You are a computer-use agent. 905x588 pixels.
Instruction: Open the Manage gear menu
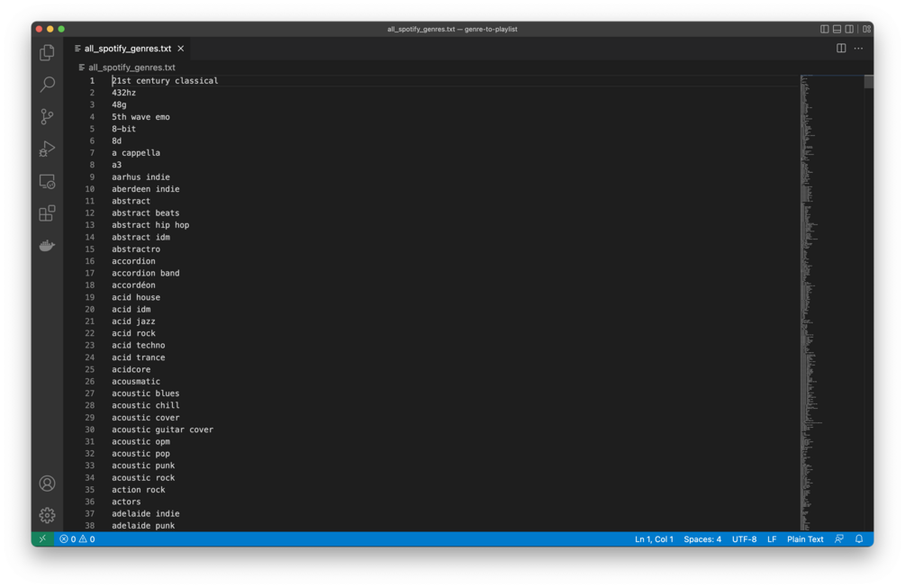click(48, 515)
